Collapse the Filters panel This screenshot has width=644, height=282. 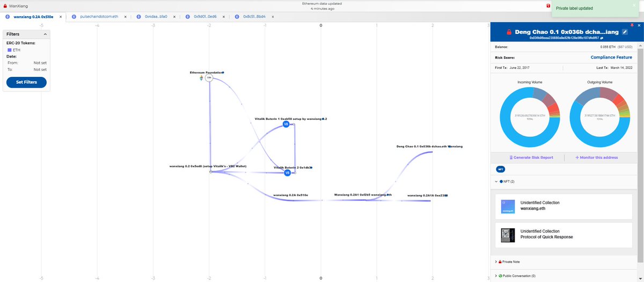45,34
